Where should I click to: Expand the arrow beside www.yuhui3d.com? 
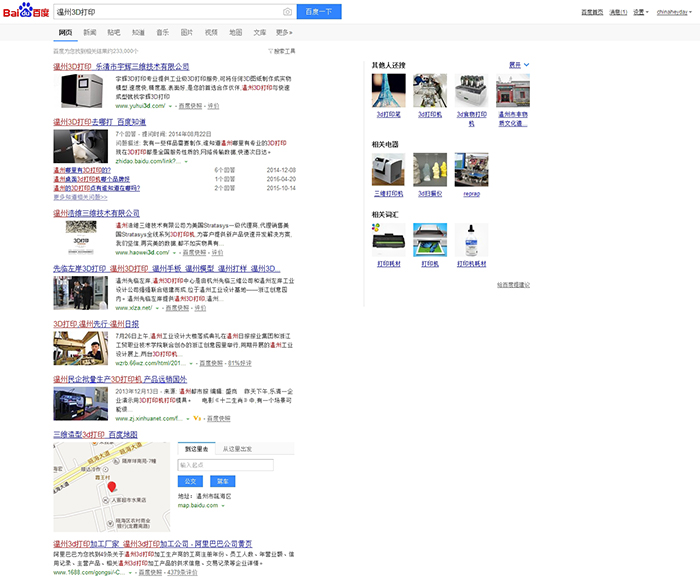[170, 106]
